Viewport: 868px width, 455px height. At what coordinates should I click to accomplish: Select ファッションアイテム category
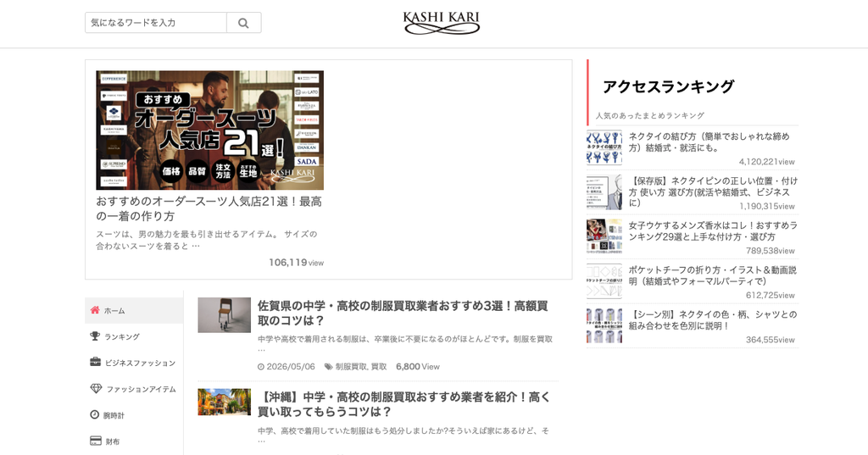click(142, 389)
